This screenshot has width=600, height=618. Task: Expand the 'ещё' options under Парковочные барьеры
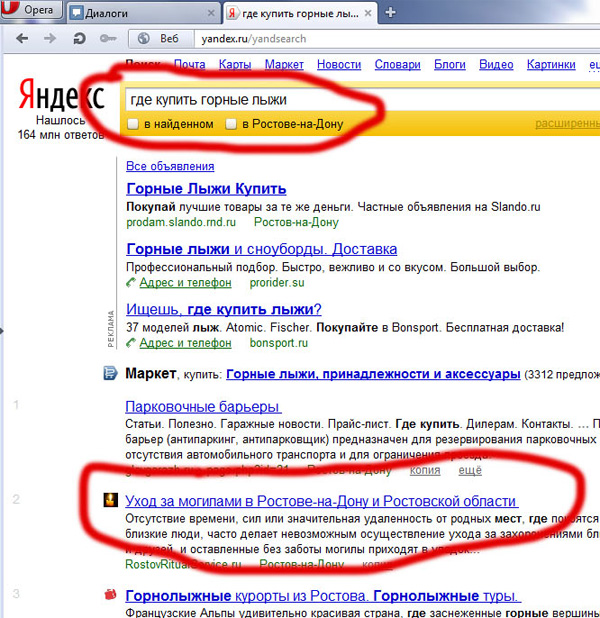click(x=469, y=470)
